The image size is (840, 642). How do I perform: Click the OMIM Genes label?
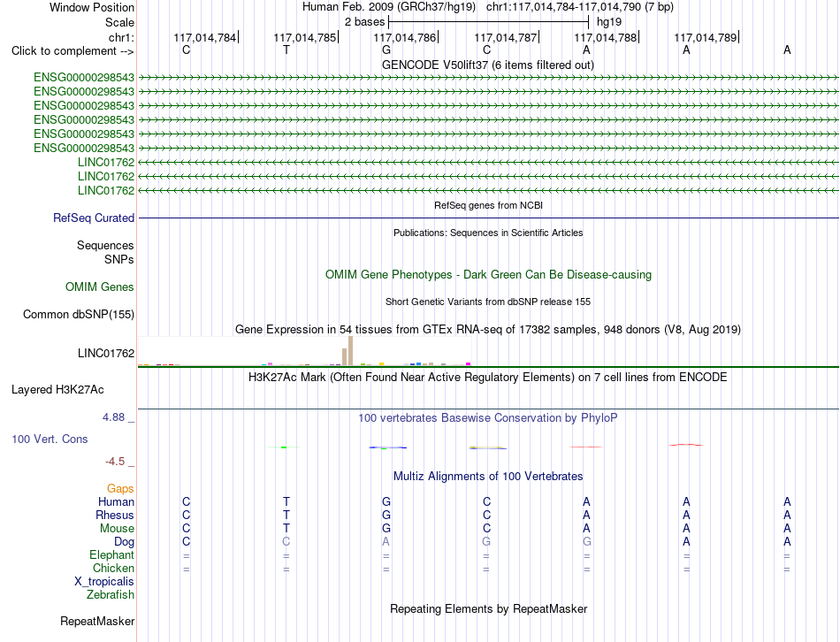point(100,287)
